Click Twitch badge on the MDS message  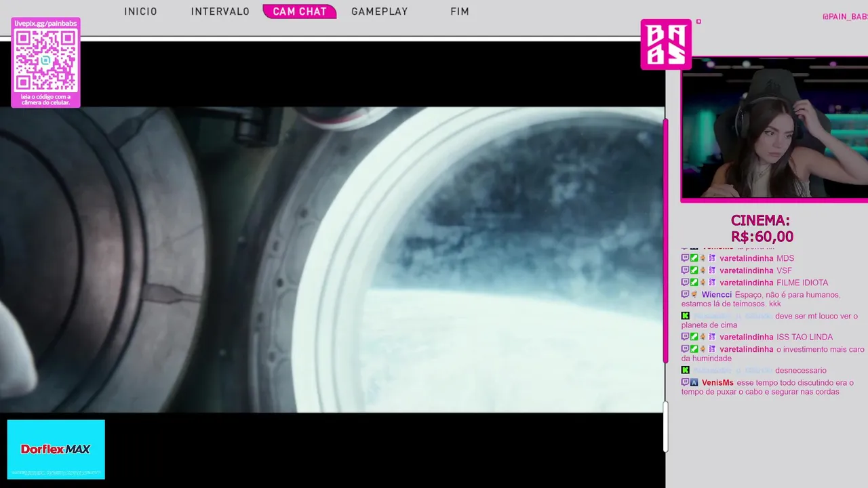coord(685,258)
